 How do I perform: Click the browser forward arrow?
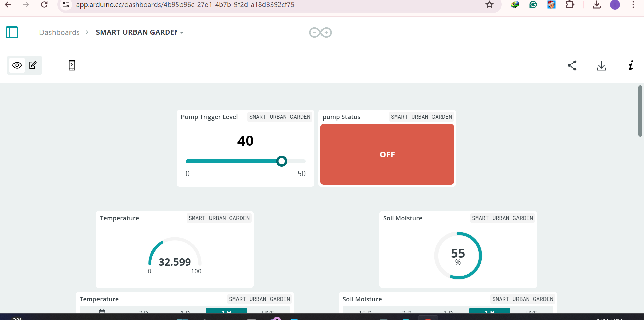coord(26,5)
